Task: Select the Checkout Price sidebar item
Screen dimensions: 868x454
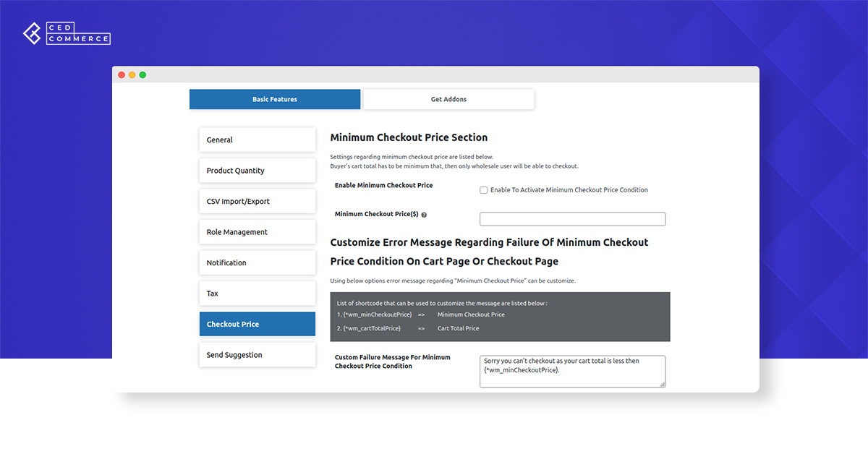Action: [x=258, y=324]
